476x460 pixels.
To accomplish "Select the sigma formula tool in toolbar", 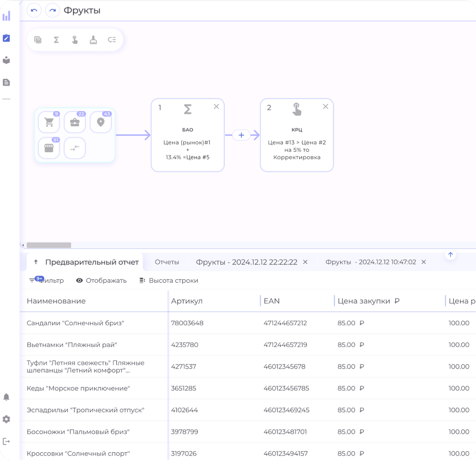I will pyautogui.click(x=57, y=40).
